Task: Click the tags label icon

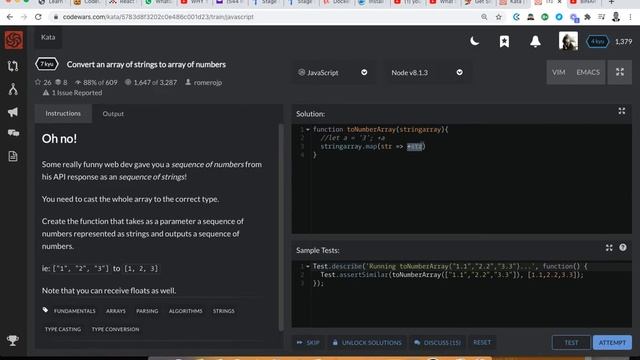Action: 45,310
